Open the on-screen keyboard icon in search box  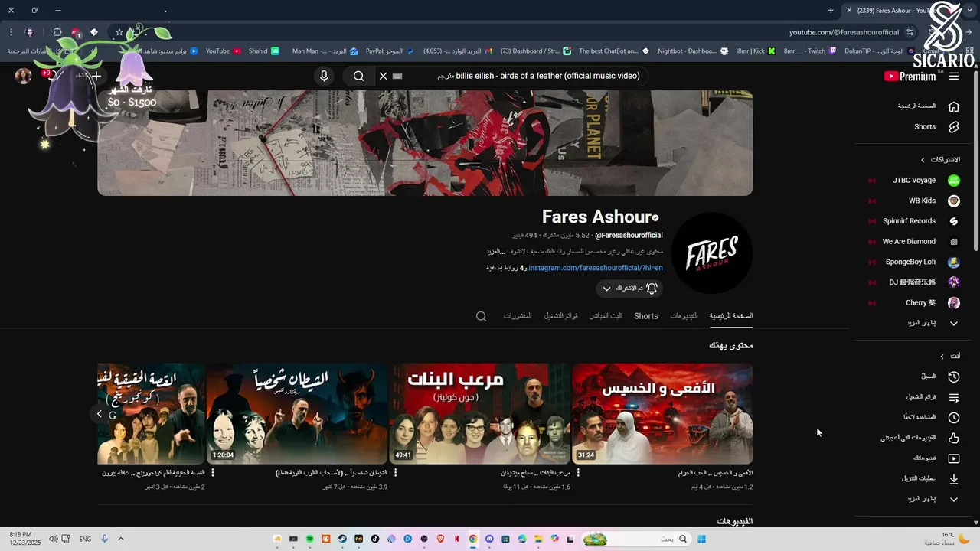(397, 77)
